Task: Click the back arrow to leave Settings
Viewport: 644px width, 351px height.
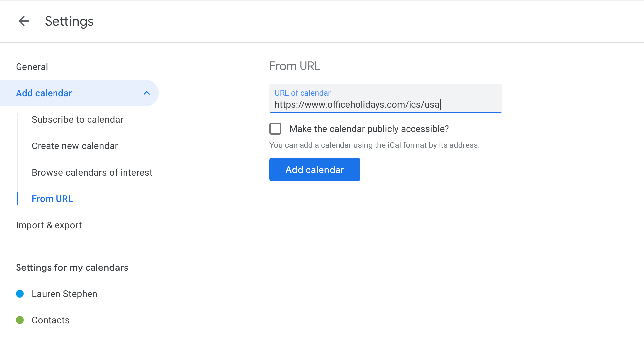Action: tap(24, 21)
